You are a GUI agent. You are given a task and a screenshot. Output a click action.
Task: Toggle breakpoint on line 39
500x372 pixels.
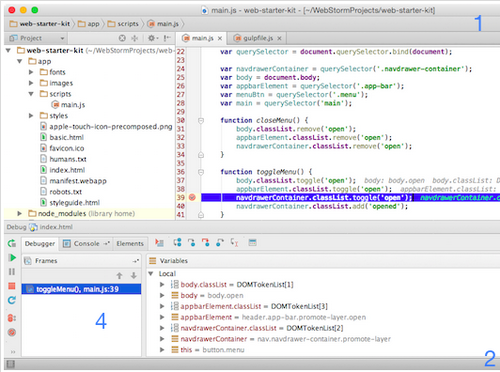[192, 198]
